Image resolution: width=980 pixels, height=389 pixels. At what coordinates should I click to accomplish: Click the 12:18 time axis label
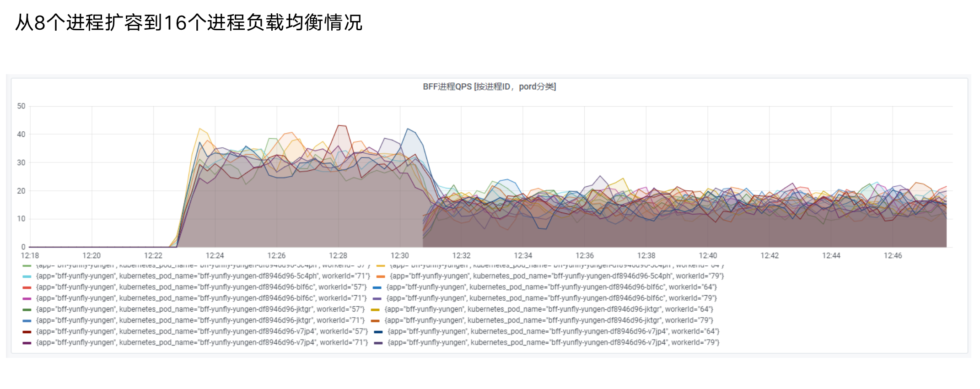pos(30,255)
